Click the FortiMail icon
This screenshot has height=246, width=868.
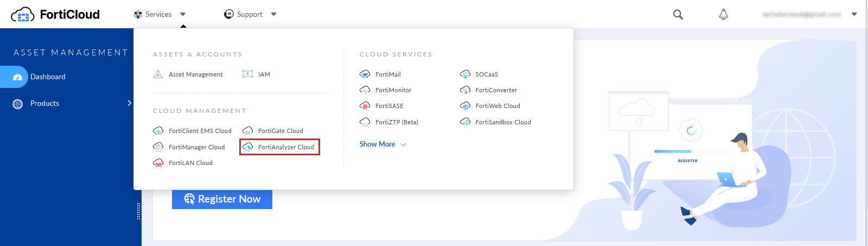pos(365,74)
